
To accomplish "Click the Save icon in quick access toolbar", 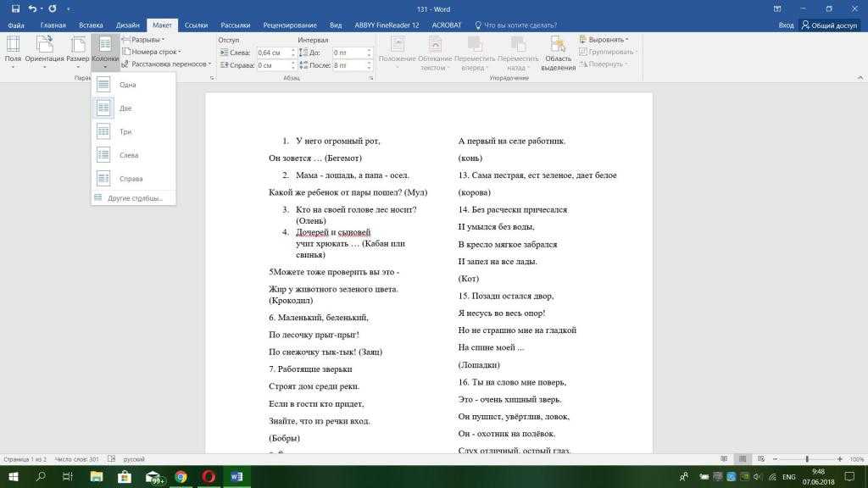I will tap(15, 8).
